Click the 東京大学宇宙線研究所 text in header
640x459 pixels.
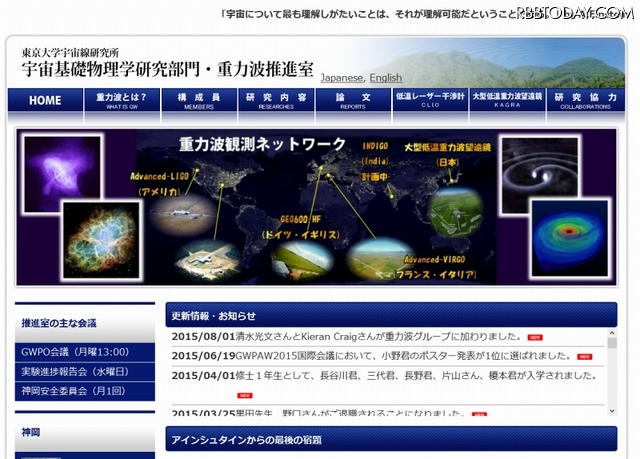tap(70, 52)
